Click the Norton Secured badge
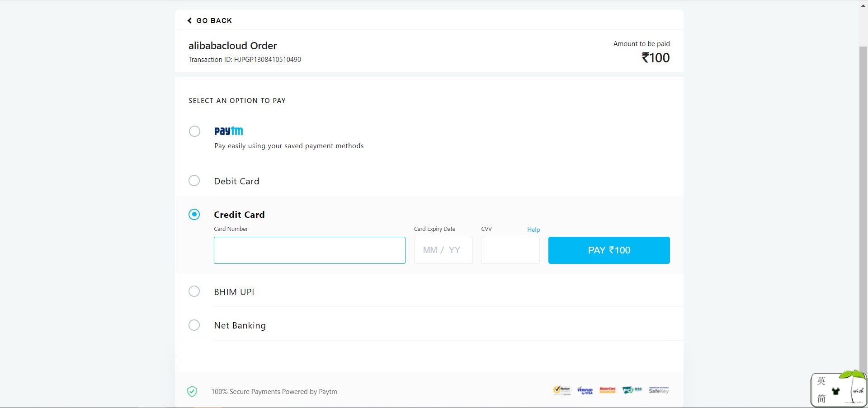 click(x=562, y=390)
